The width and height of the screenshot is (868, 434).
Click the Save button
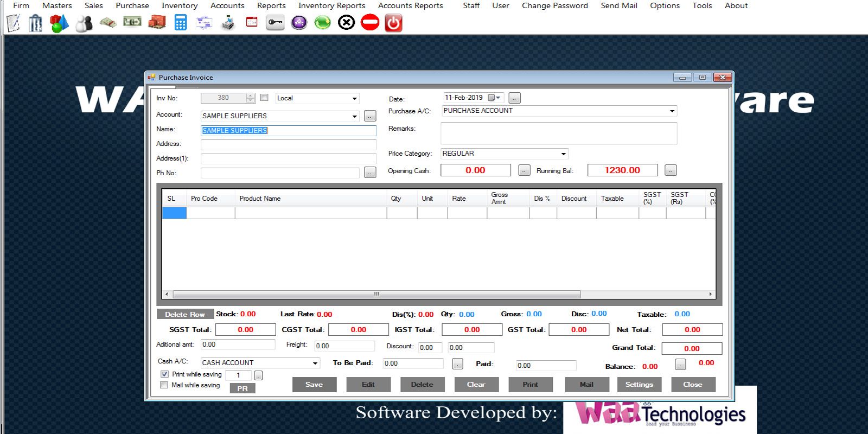pyautogui.click(x=314, y=385)
